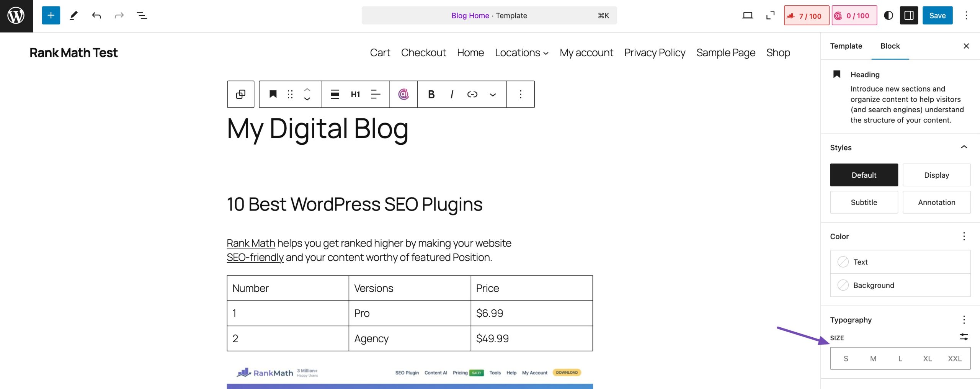980x389 pixels.
Task: Open the Sample Page navigation item
Action: pyautogui.click(x=726, y=52)
